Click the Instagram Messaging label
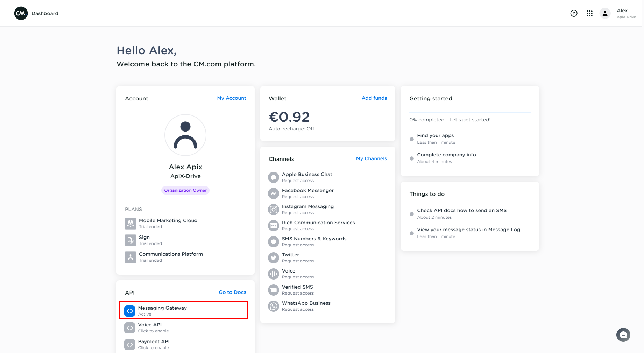This screenshot has width=644, height=353. click(x=308, y=206)
